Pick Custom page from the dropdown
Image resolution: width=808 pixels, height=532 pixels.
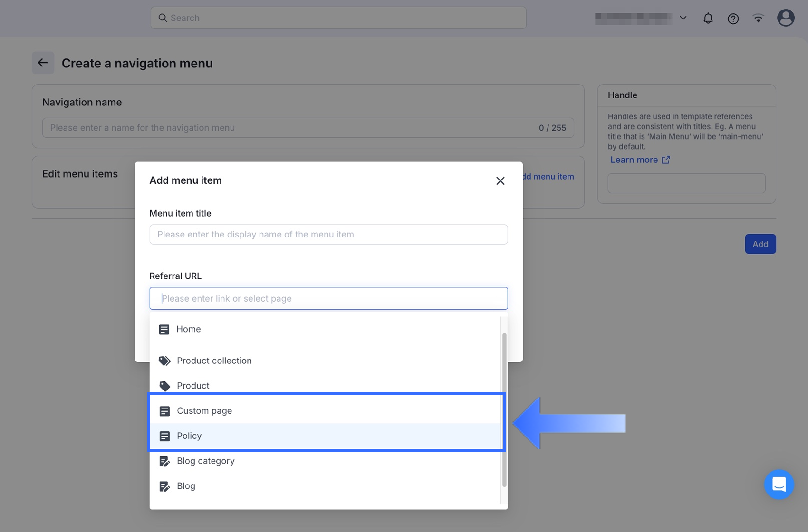pyautogui.click(x=204, y=411)
